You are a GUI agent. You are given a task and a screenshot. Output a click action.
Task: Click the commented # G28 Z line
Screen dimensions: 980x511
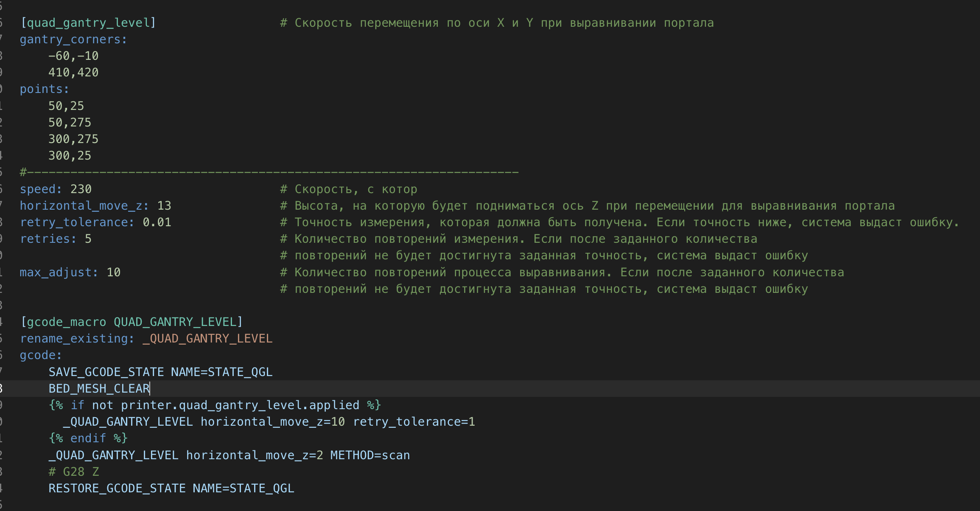click(x=74, y=472)
